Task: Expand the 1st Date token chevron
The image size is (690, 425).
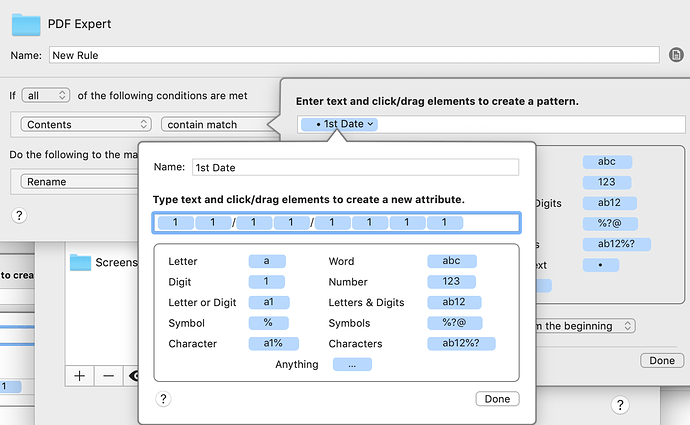Action: (371, 124)
